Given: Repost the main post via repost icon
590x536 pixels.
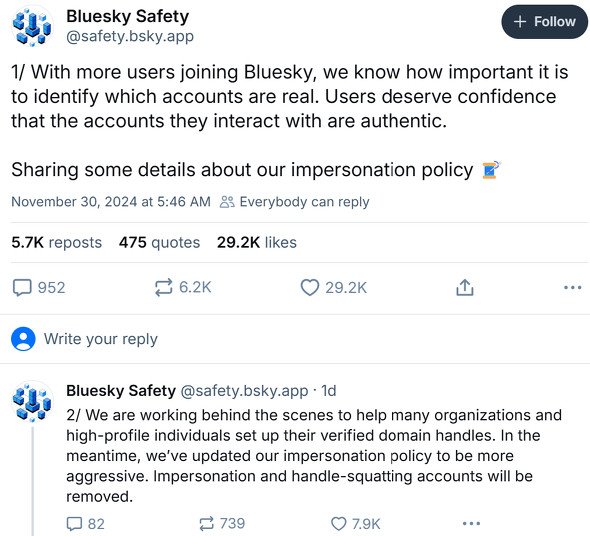Looking at the screenshot, I should (164, 288).
